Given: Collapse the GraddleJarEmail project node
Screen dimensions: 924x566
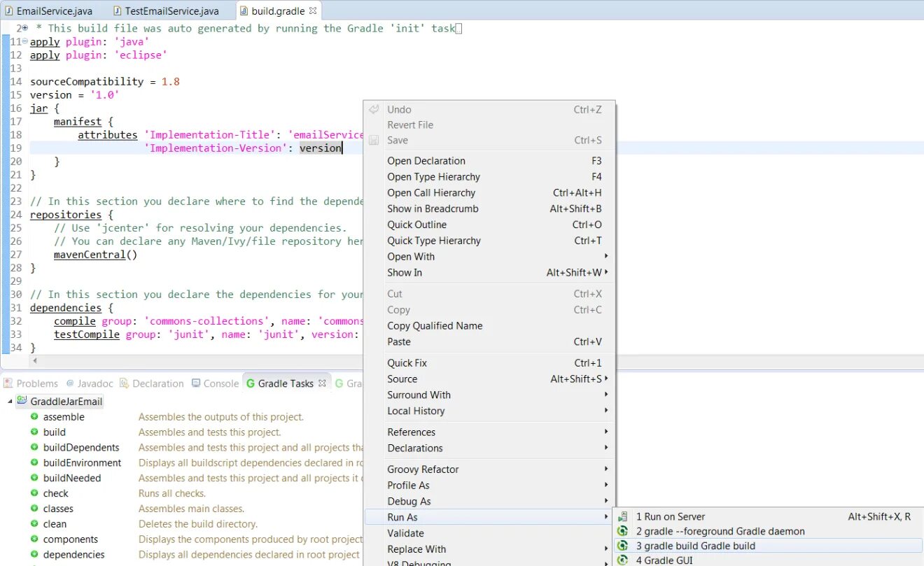Looking at the screenshot, I should click(10, 402).
